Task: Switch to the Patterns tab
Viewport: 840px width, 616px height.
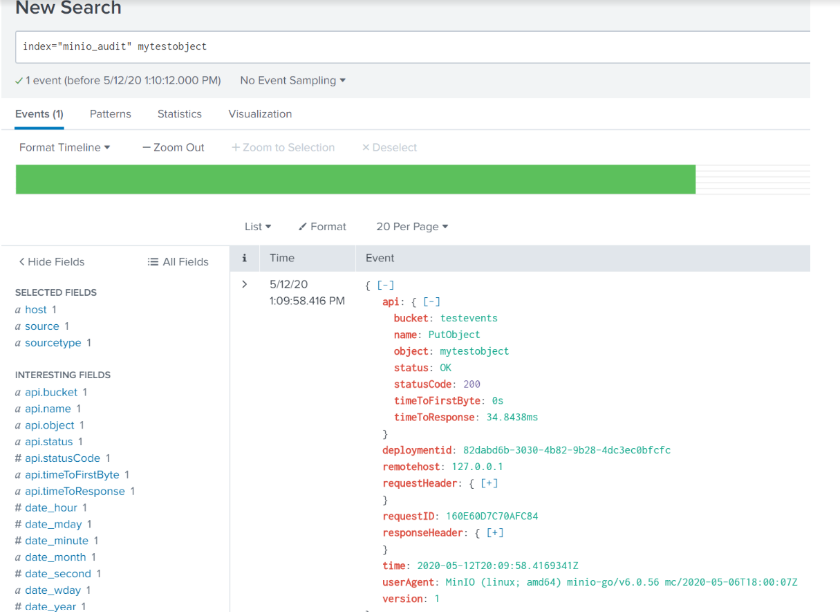Action: pos(110,114)
